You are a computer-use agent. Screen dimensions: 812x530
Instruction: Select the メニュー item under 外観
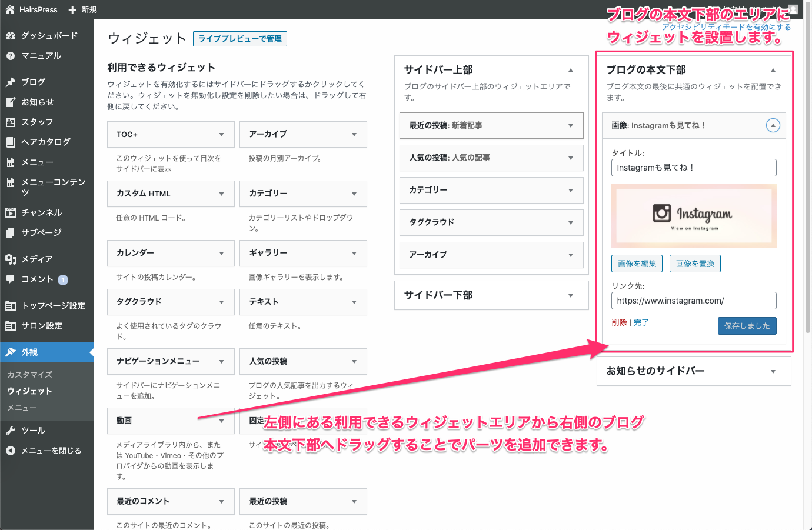tap(22, 408)
